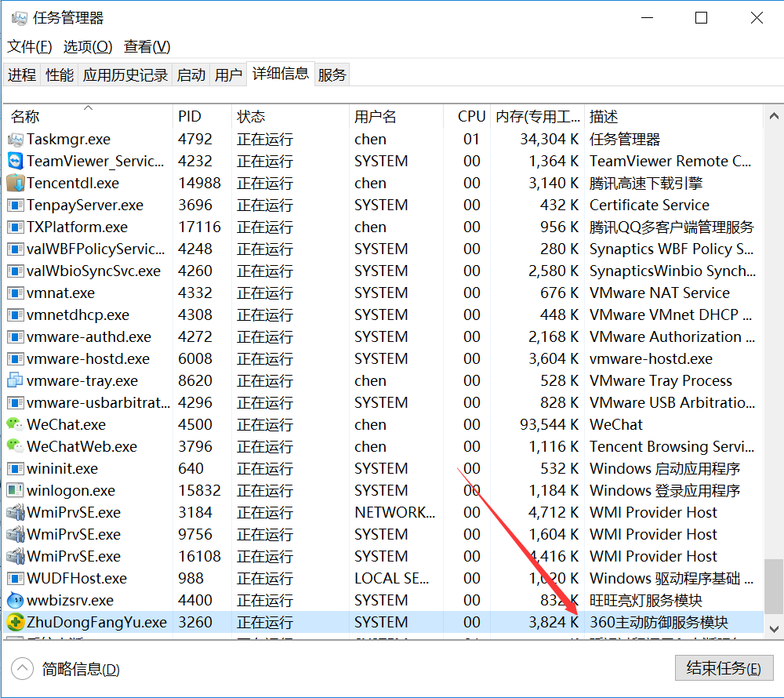784x698 pixels.
Task: Switch to the 性能 tab
Action: pos(60,75)
